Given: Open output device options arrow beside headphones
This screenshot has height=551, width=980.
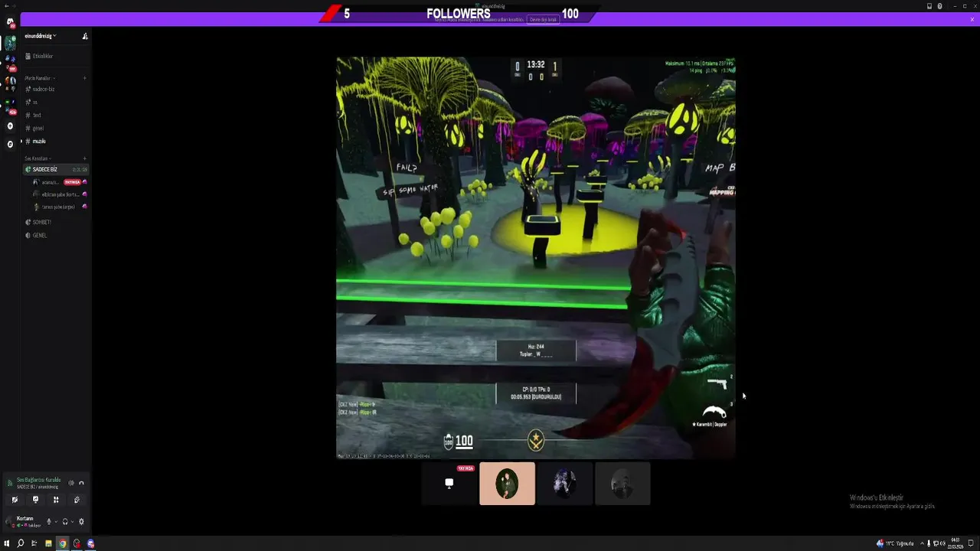Looking at the screenshot, I should click(x=72, y=522).
